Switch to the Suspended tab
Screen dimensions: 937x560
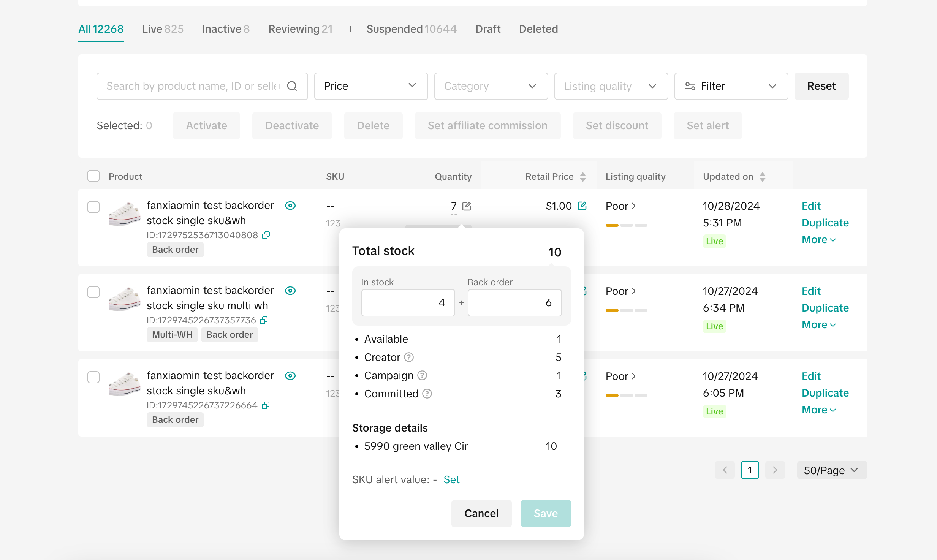411,29
